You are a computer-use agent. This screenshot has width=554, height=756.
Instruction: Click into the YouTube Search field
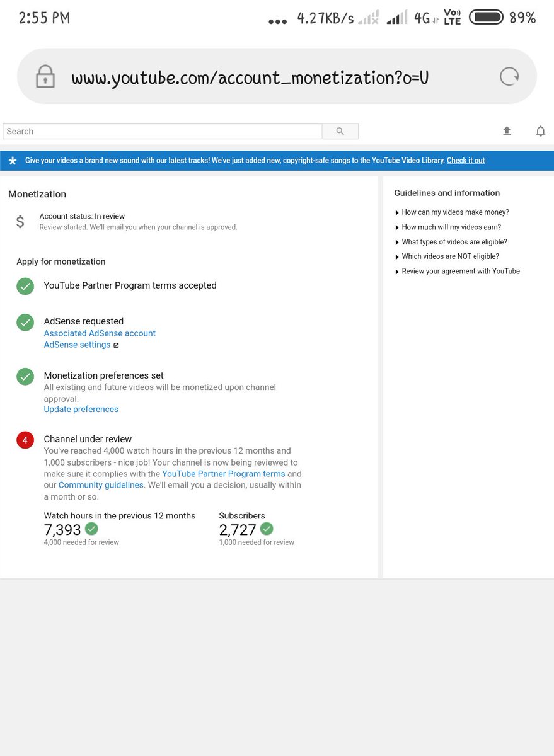[163, 131]
